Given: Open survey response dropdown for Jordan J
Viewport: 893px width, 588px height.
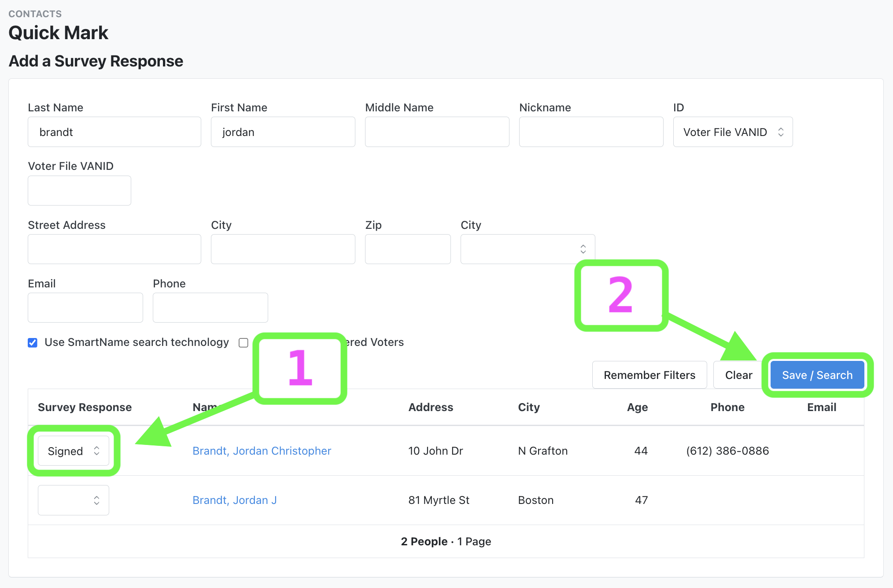Looking at the screenshot, I should pos(74,500).
